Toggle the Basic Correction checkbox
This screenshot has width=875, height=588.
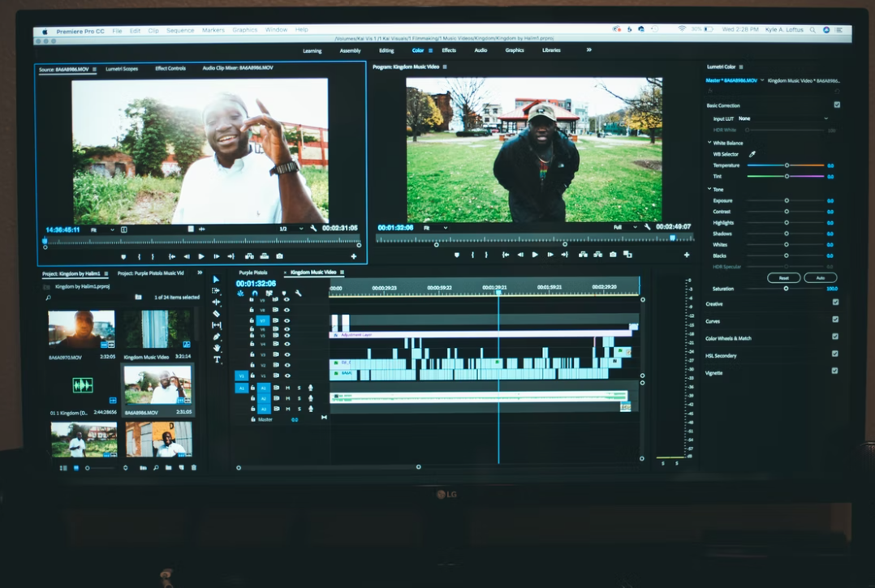pos(837,105)
